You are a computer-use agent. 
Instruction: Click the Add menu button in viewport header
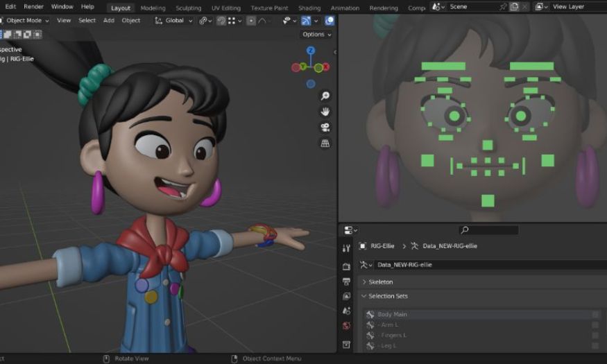coord(109,21)
